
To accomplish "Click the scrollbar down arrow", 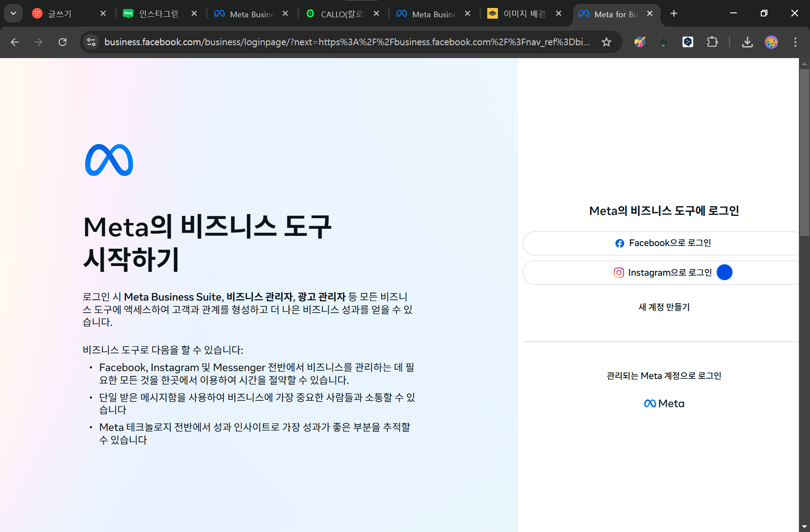I will (804, 527).
